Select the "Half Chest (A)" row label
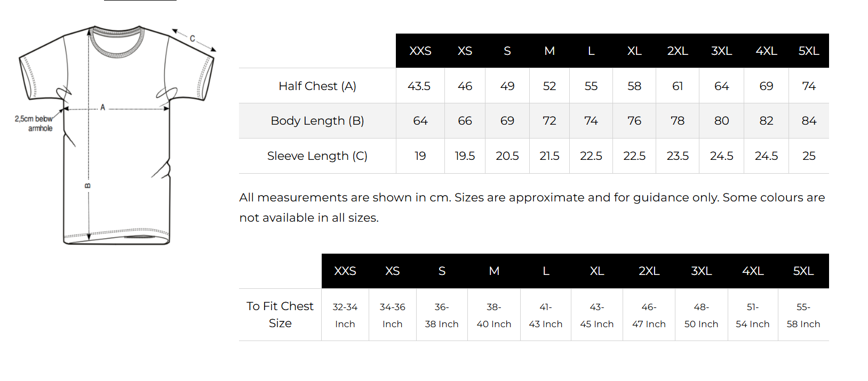 click(317, 86)
